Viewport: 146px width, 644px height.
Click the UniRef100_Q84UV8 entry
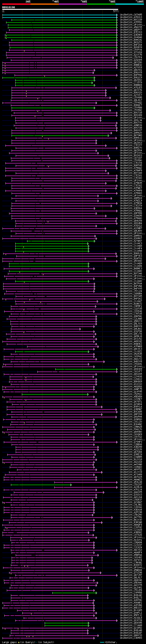coord(131,221)
